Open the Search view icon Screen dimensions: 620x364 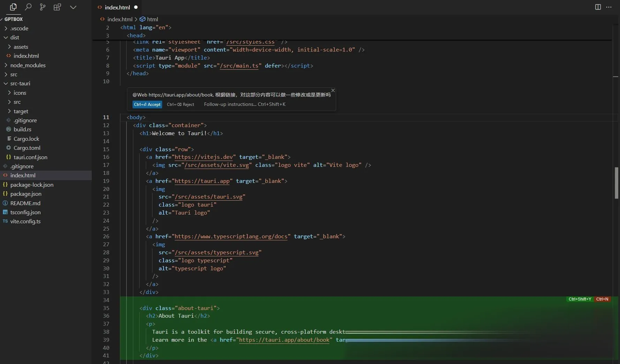[x=28, y=7]
